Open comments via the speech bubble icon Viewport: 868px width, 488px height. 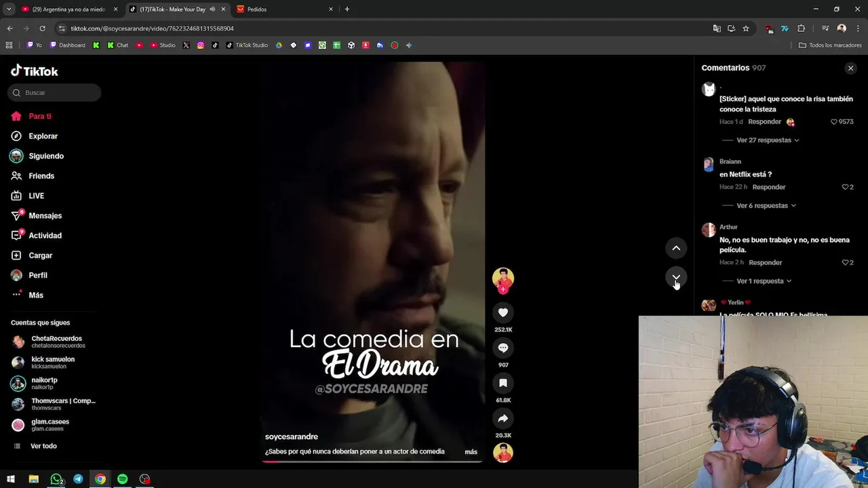(x=502, y=348)
